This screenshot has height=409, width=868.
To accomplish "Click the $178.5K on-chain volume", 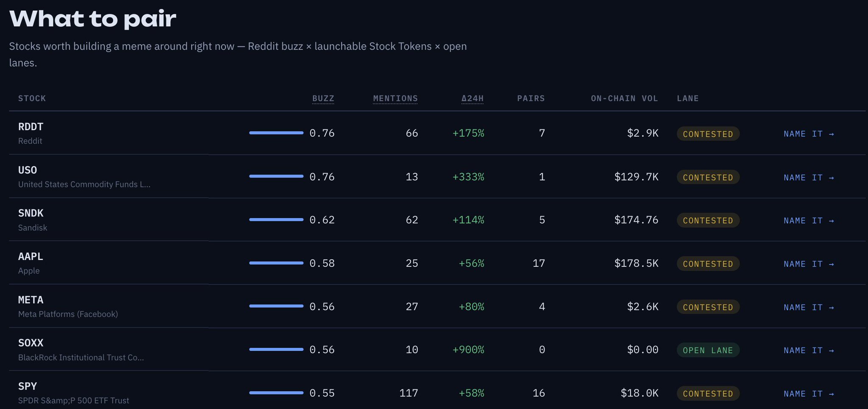I will coord(636,263).
